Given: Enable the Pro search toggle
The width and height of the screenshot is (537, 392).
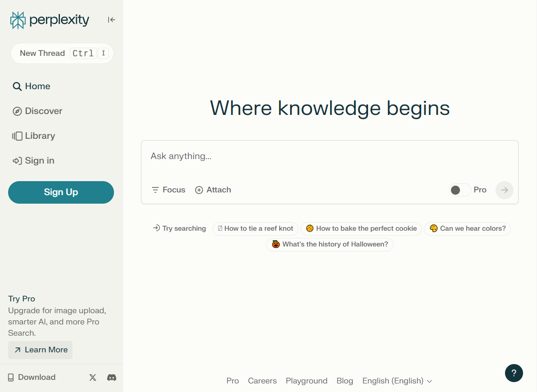Looking at the screenshot, I should [x=460, y=190].
